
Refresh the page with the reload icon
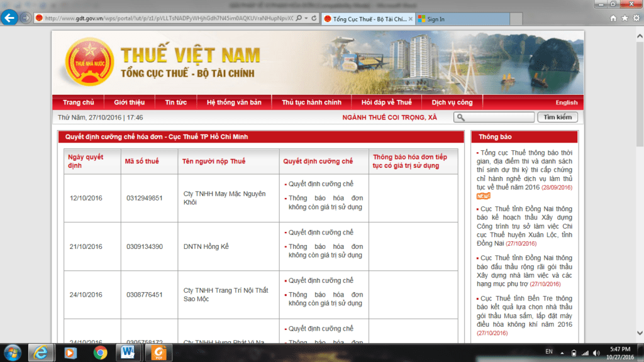314,18
